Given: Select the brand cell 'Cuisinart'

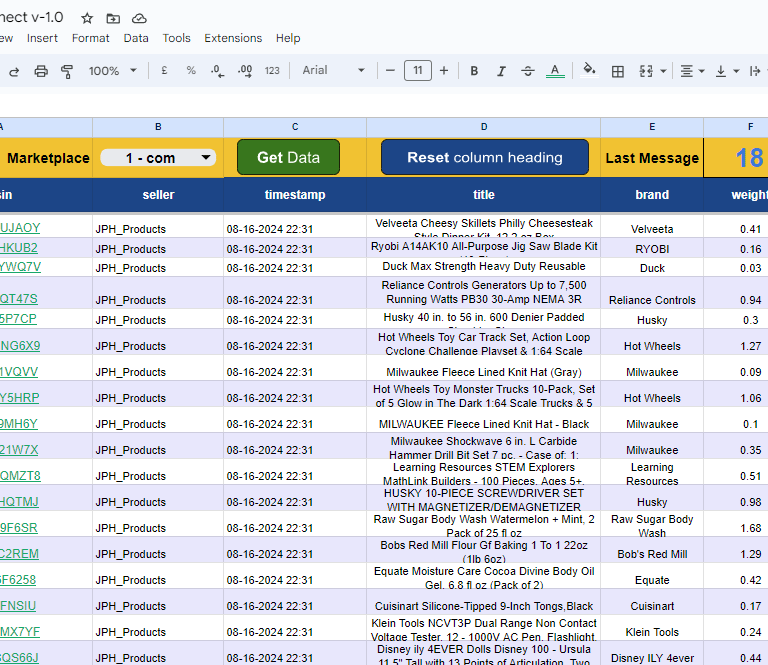Looking at the screenshot, I should point(652,602).
